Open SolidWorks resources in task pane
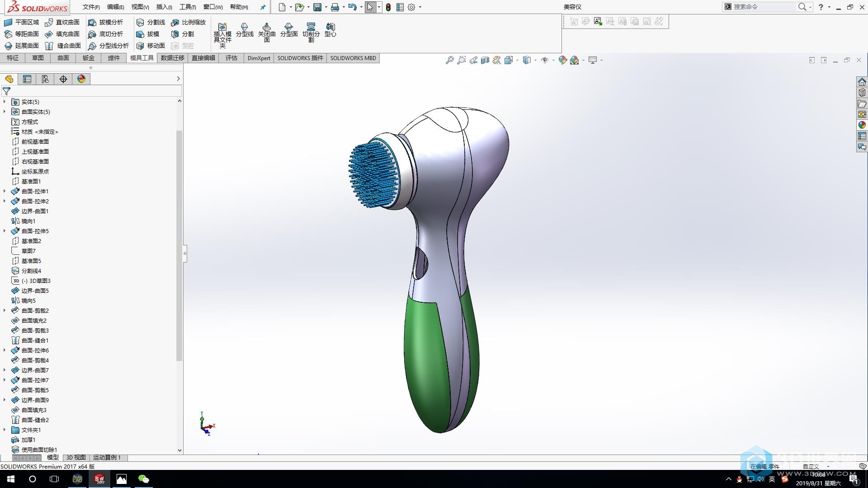Image resolution: width=868 pixels, height=488 pixels. (862, 82)
